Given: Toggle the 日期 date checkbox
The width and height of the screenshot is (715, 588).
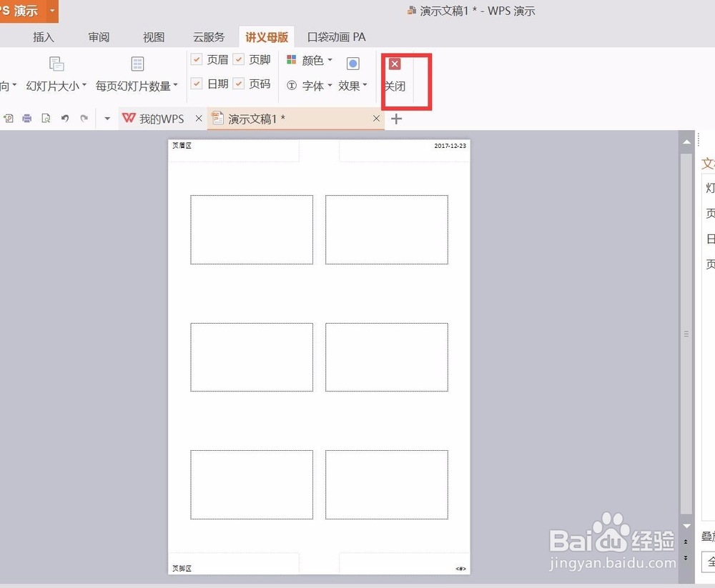Looking at the screenshot, I should (197, 84).
